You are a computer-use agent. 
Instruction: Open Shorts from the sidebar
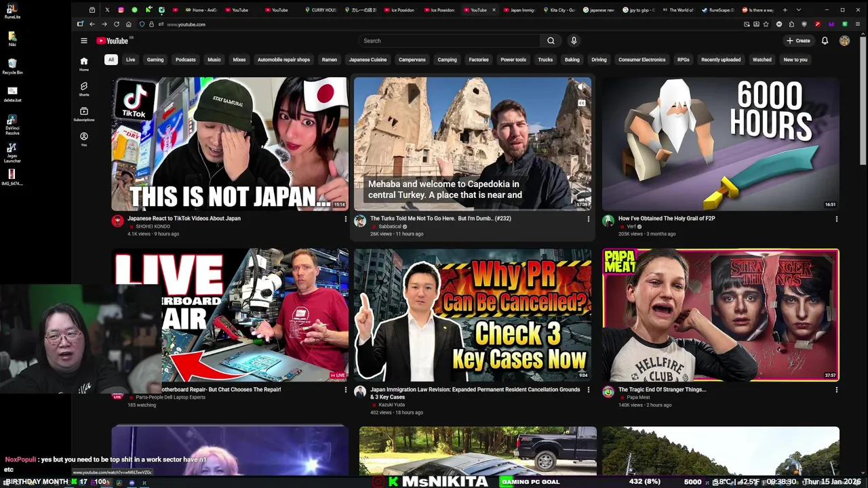[84, 89]
